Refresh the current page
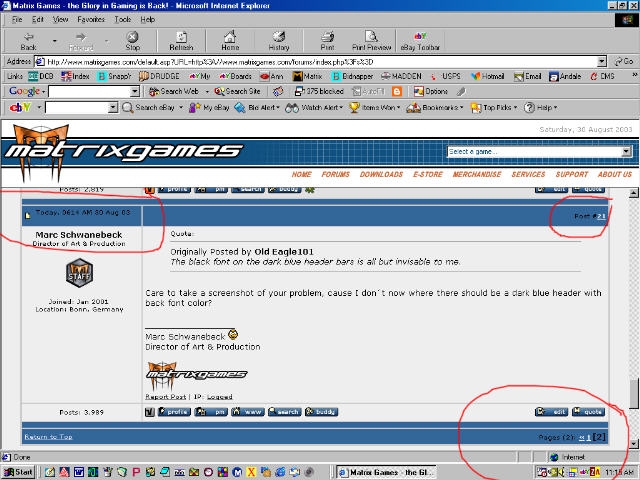The height and width of the screenshot is (480, 640). tap(181, 41)
